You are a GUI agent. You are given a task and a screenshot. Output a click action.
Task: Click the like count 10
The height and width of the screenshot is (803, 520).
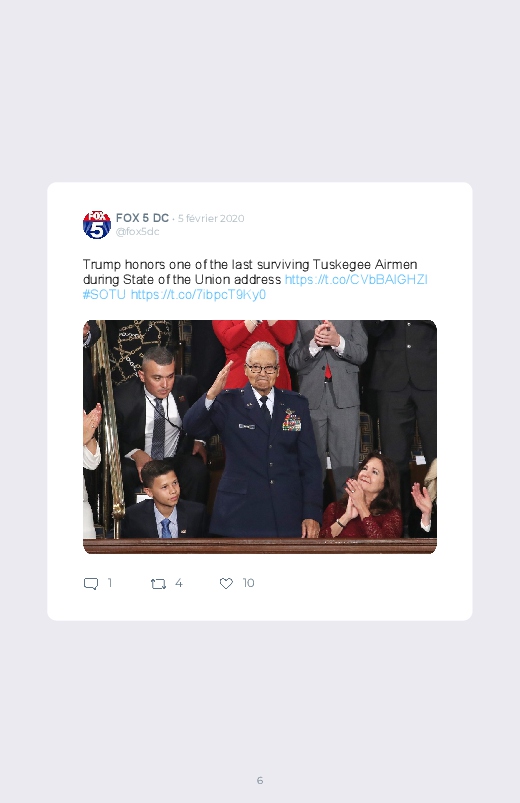[248, 583]
